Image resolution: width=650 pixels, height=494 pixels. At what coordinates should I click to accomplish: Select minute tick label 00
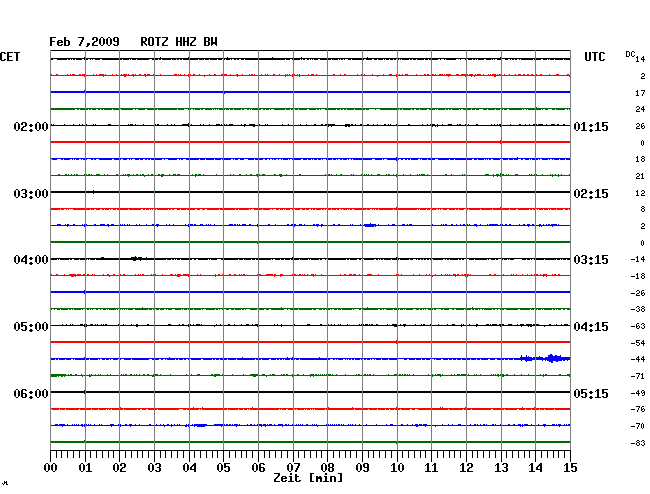point(51,468)
